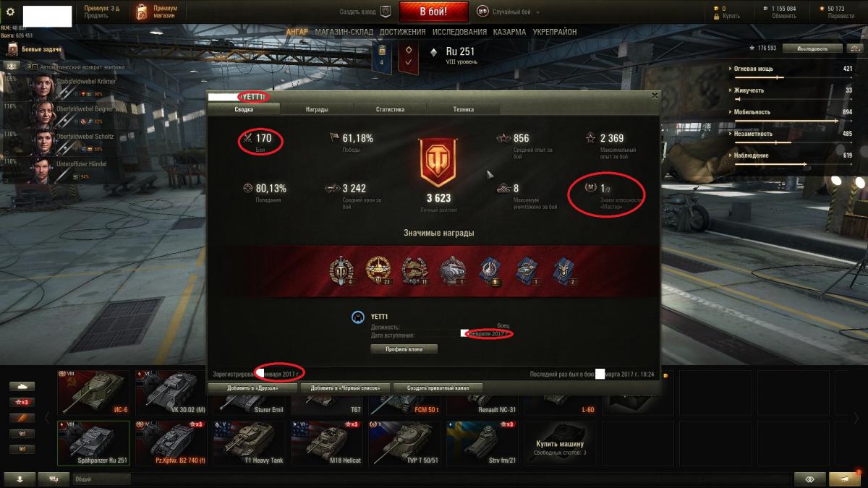Open the settings gear menu
The image size is (868, 488).
click(10, 12)
